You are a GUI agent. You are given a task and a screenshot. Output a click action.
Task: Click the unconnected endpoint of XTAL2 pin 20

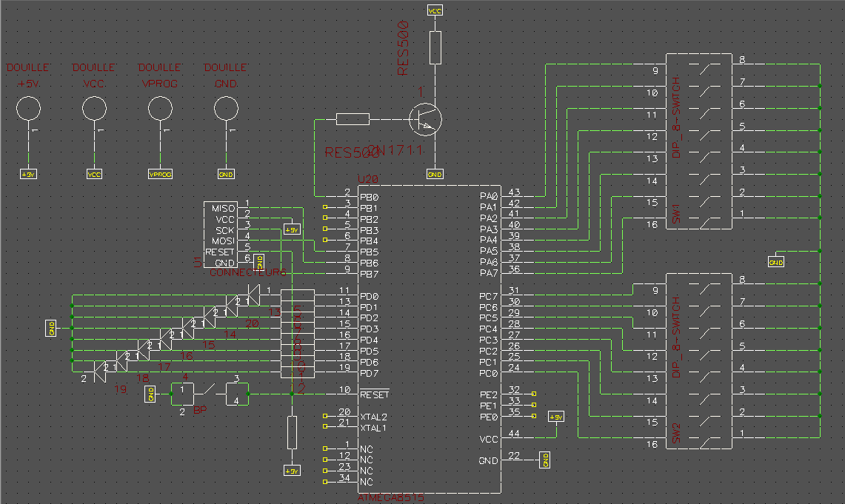point(325,416)
